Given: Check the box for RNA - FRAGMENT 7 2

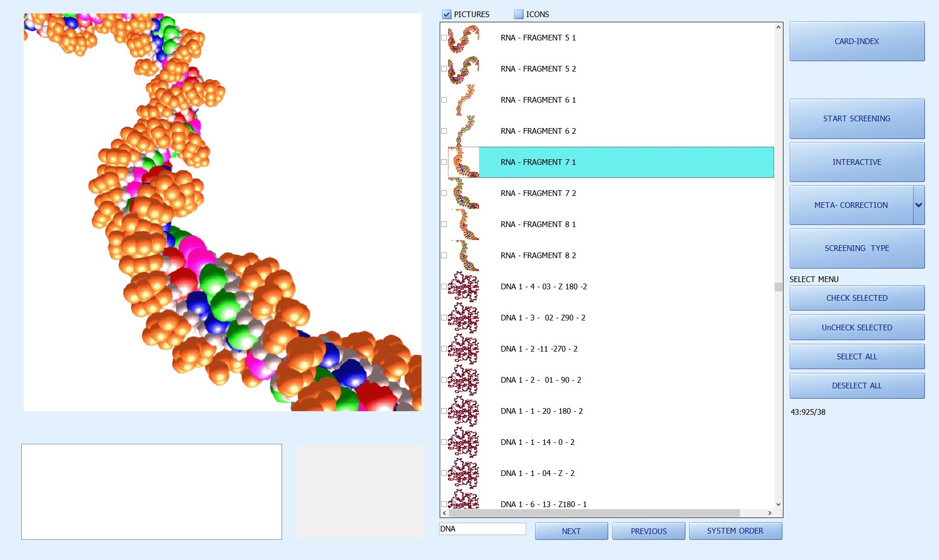Looking at the screenshot, I should tap(444, 193).
